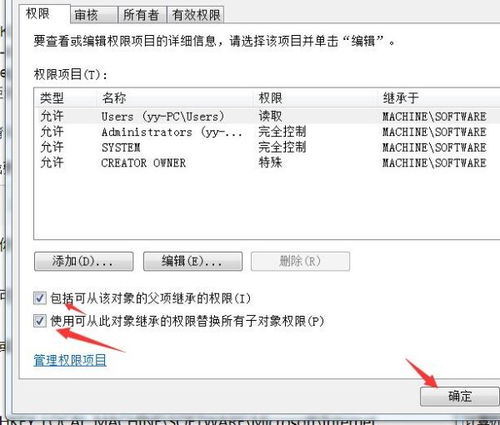Switch to the 审核 tab
The height and width of the screenshot is (425, 500).
click(94, 15)
